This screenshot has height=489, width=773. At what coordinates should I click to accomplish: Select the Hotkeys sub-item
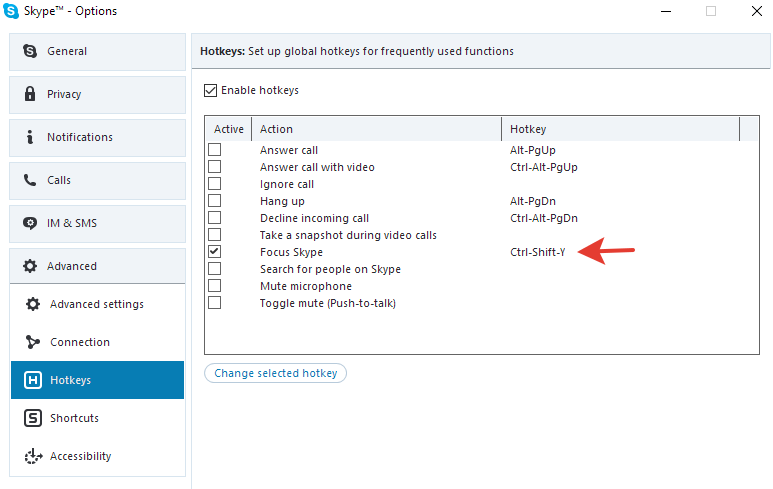click(x=98, y=380)
